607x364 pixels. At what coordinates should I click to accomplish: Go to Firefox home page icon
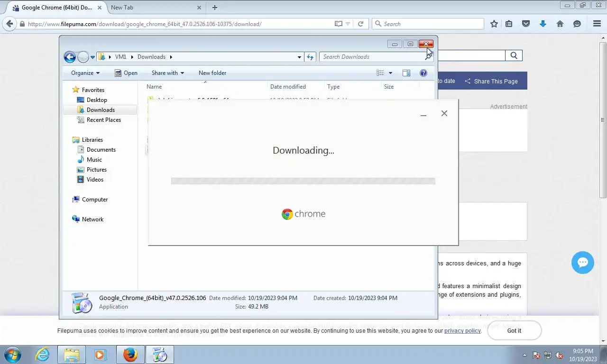[x=560, y=24]
